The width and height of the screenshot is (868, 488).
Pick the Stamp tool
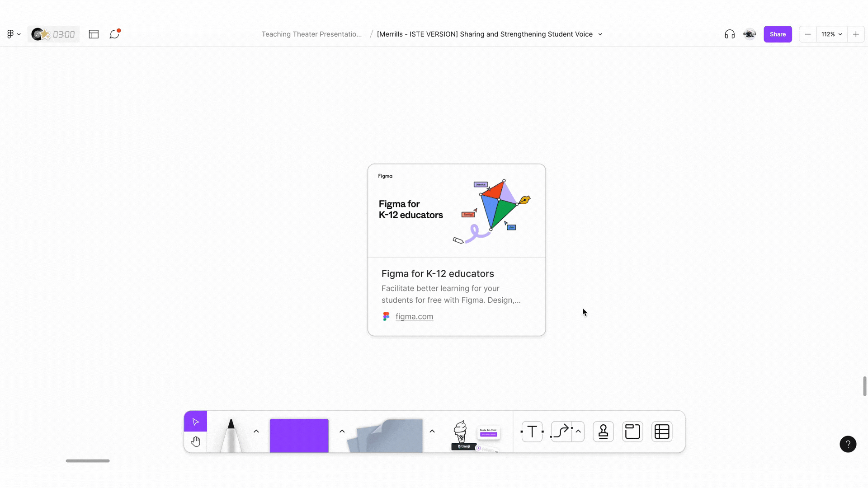(603, 432)
